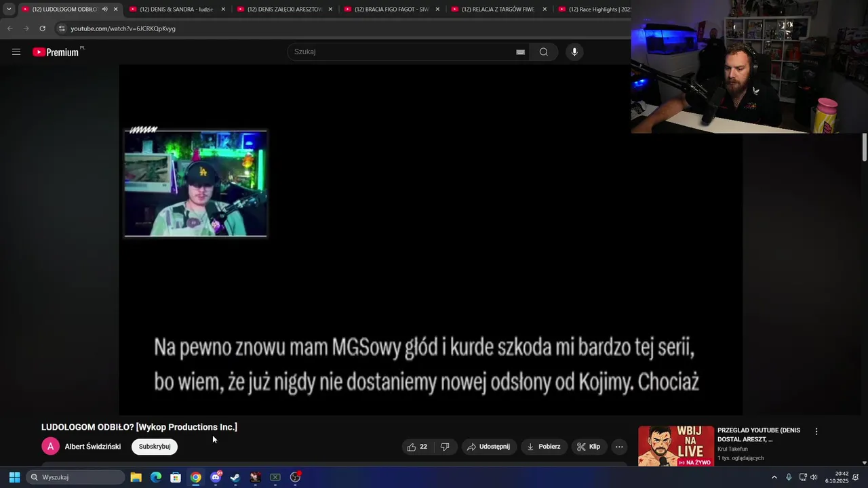
Task: Grab the page vertical scrollbar thumb
Action: click(x=865, y=147)
